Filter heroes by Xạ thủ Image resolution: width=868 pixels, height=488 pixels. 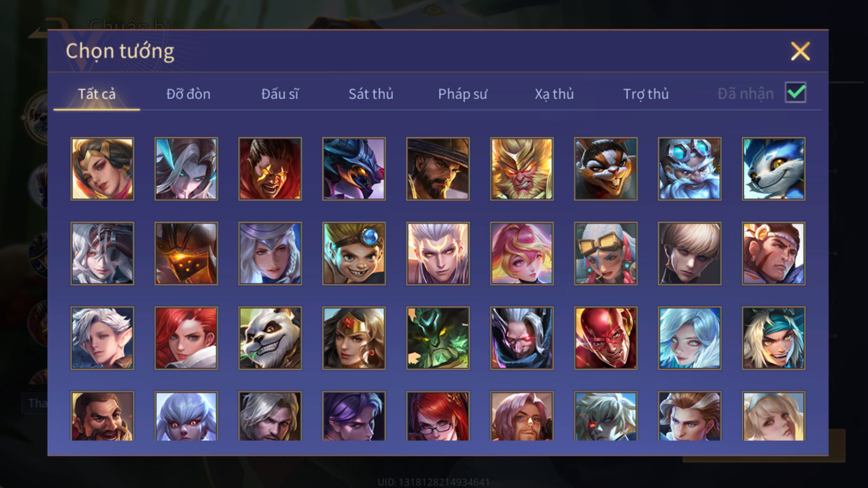(x=554, y=94)
